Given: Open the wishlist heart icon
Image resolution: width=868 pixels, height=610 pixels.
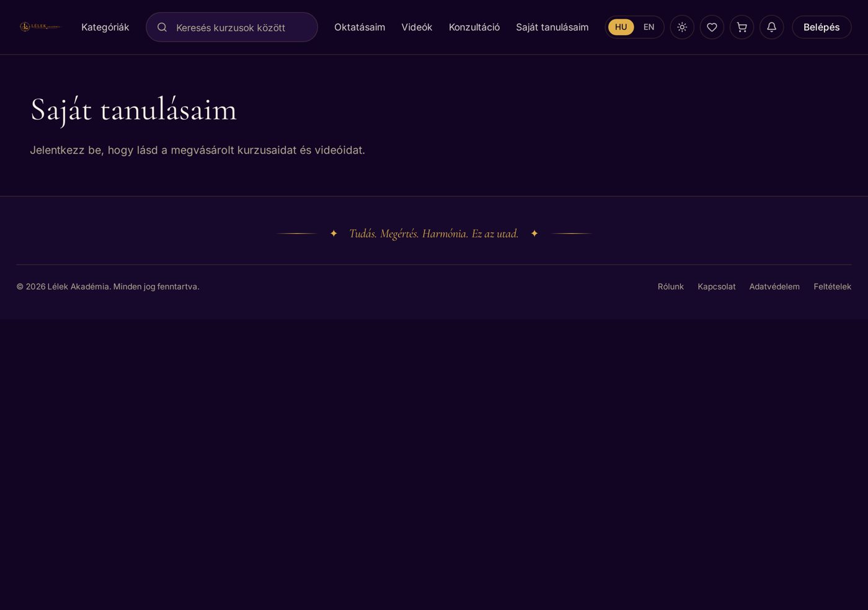Looking at the screenshot, I should [712, 27].
